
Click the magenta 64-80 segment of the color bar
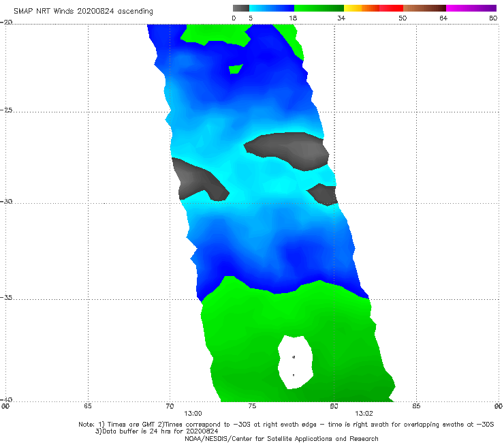point(471,8)
